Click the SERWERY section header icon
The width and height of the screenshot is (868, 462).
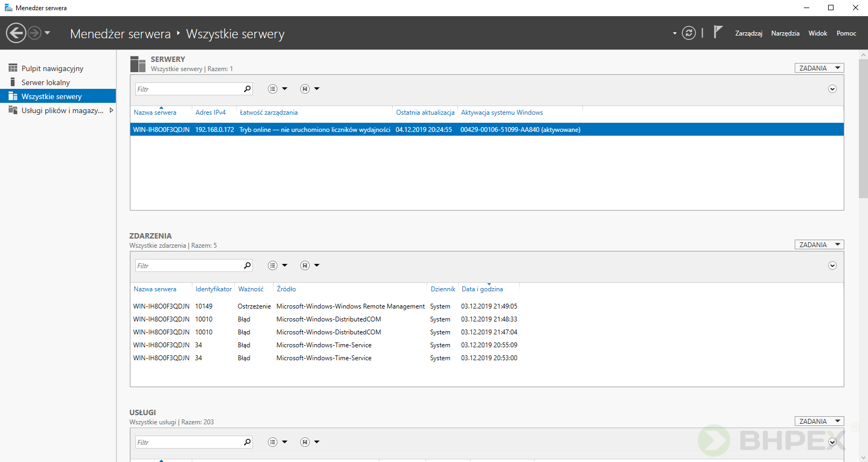138,64
